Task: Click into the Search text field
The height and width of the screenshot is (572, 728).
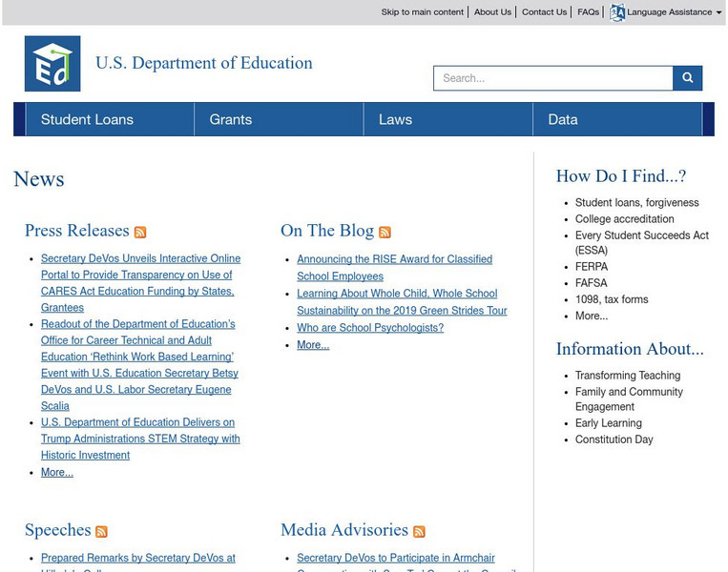Action: (x=552, y=78)
